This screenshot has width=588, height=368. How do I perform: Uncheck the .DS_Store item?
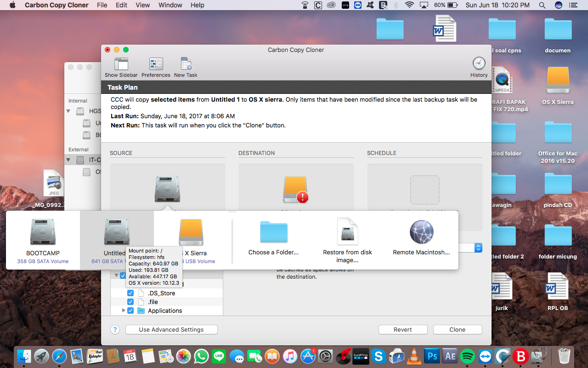130,293
